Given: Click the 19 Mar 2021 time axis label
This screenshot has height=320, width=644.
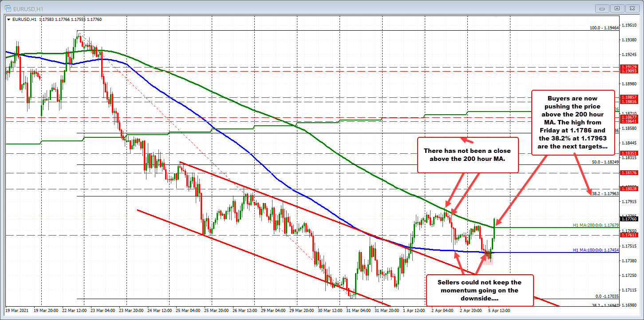Looking at the screenshot, I should point(16,310).
